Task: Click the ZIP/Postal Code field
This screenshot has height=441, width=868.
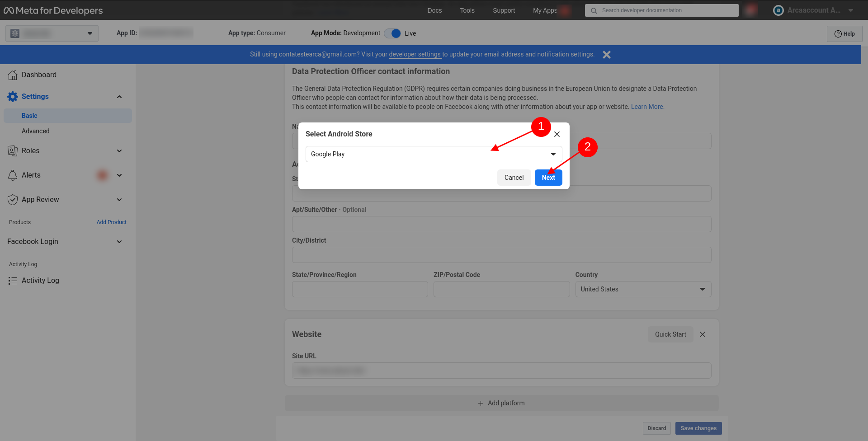Action: tap(502, 289)
